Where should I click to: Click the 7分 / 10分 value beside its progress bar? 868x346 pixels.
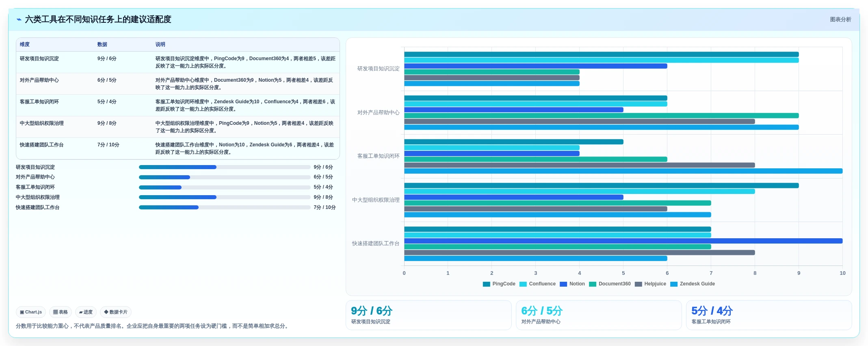click(x=325, y=208)
